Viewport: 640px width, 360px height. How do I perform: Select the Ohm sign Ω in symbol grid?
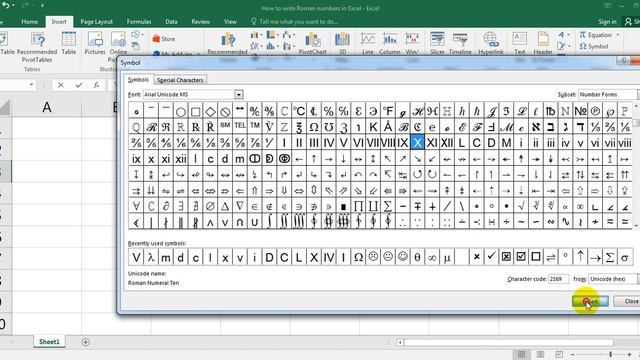click(x=314, y=127)
